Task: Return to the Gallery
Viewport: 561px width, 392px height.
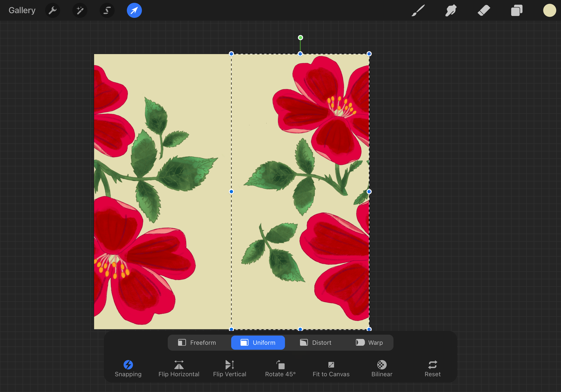Action: (22, 11)
